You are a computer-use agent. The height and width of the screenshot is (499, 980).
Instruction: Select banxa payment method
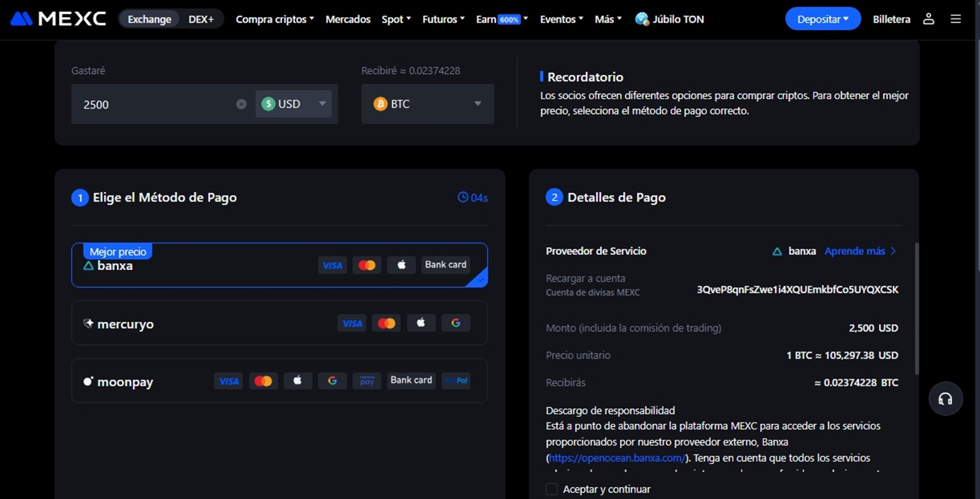(279, 265)
